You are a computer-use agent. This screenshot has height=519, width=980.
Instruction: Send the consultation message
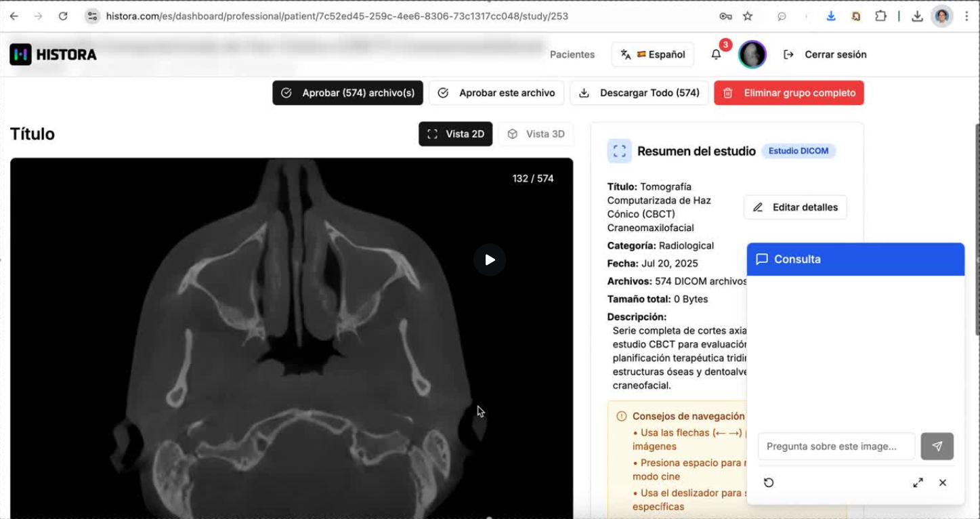click(937, 447)
